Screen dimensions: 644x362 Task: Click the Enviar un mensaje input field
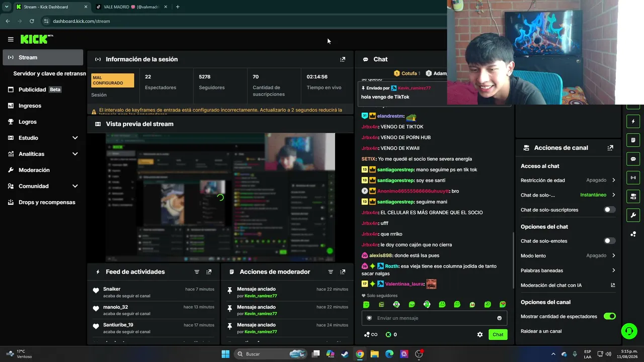point(434,318)
